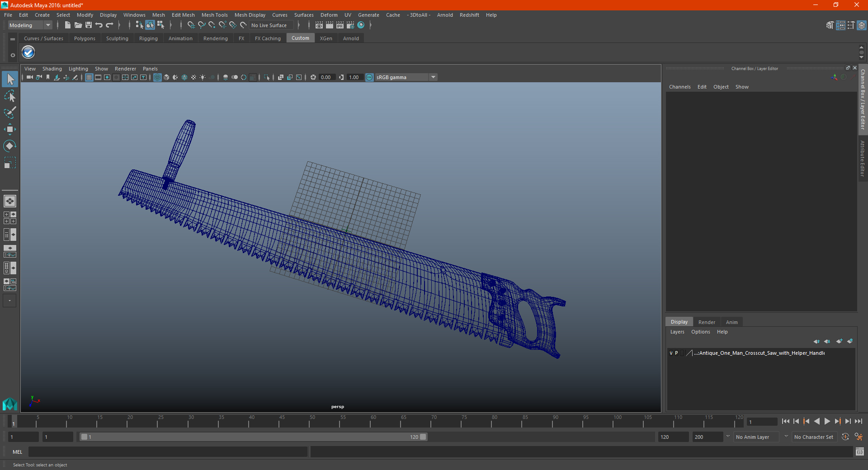The height and width of the screenshot is (470, 868).
Task: Switch to the Render layer tab
Action: (x=707, y=322)
